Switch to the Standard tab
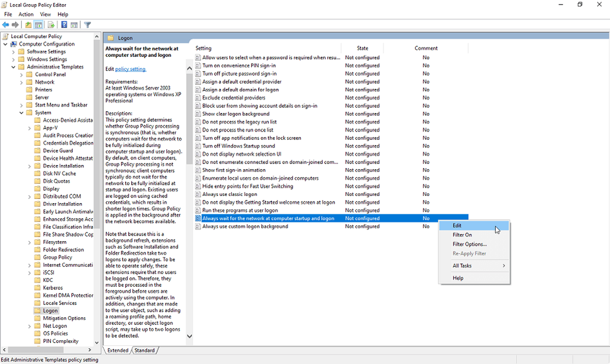Image resolution: width=610 pixels, height=364 pixels. pyautogui.click(x=144, y=350)
